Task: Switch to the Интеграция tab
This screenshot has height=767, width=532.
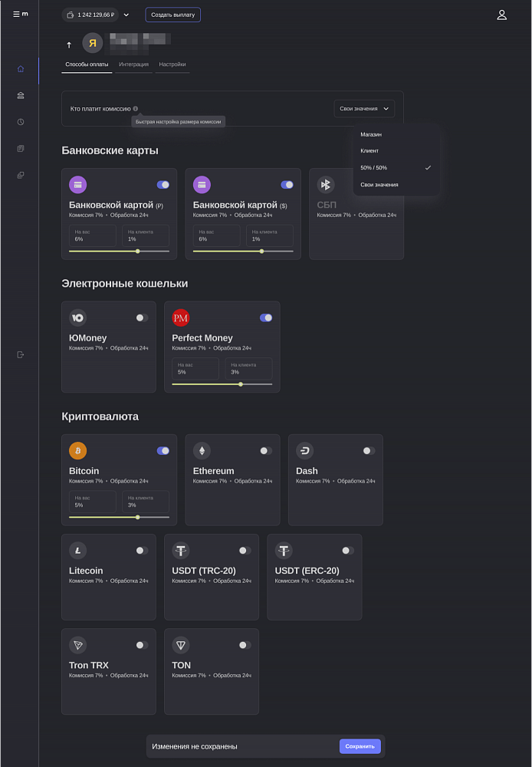Action: 133,64
